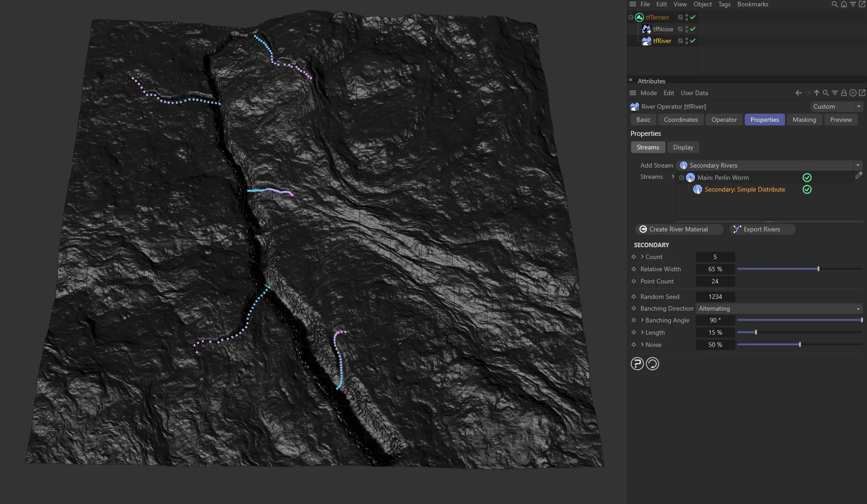Image resolution: width=867 pixels, height=504 pixels.
Task: Open the Banching Direction dropdown
Action: [x=779, y=308]
